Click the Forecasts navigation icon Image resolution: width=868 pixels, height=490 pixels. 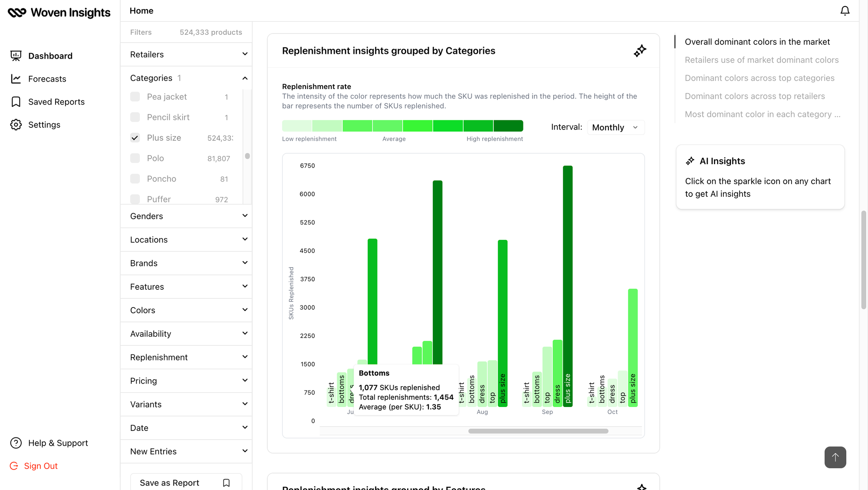(x=16, y=78)
